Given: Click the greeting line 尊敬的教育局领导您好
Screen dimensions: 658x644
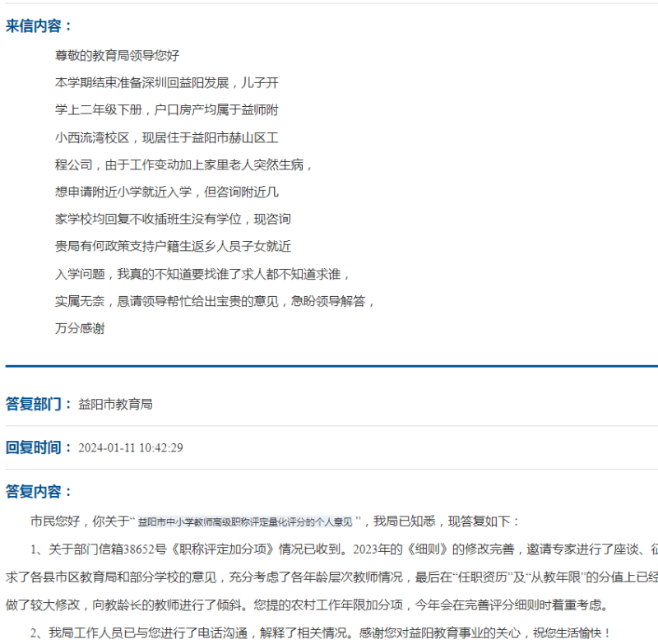Looking at the screenshot, I should coord(117,56).
